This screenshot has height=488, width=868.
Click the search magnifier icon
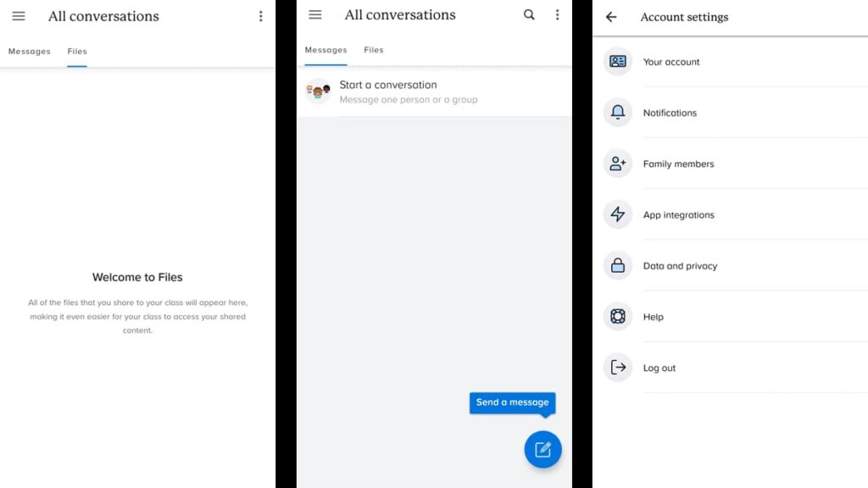coord(529,15)
